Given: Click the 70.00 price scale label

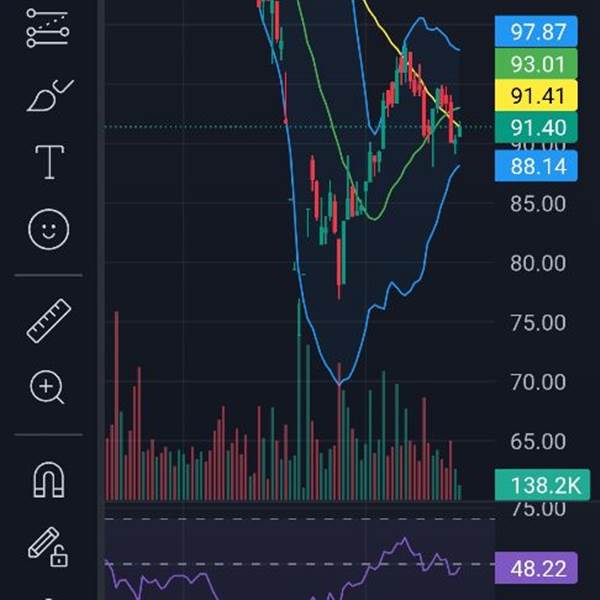Looking at the screenshot, I should click(x=538, y=382).
